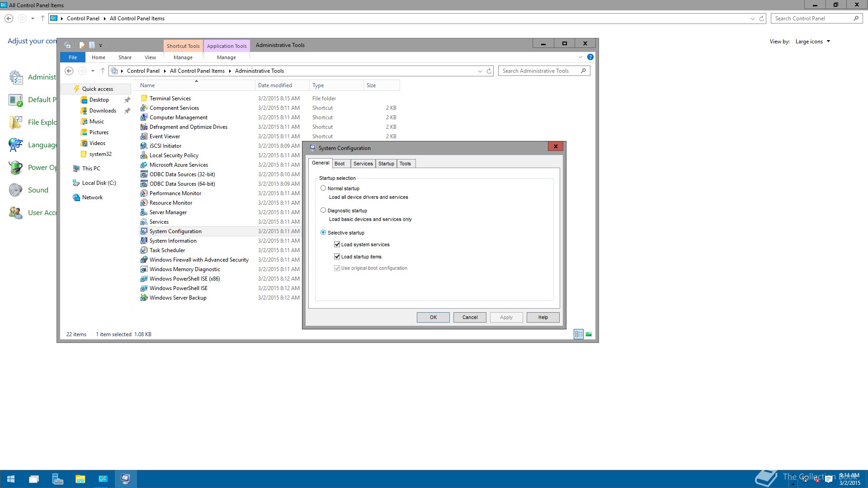Screen dimensions: 868x488
Task: Click the Terminal Services folder icon
Action: 144,99
